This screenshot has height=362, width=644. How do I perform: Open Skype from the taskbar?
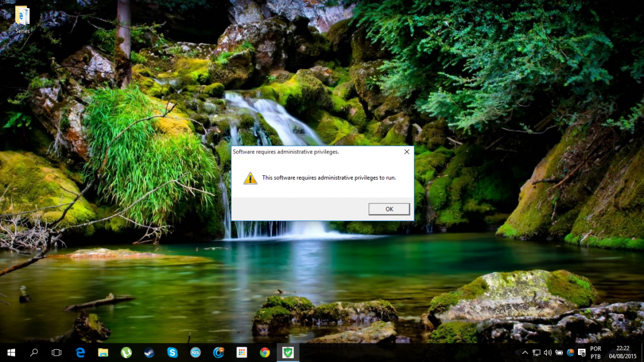click(172, 352)
